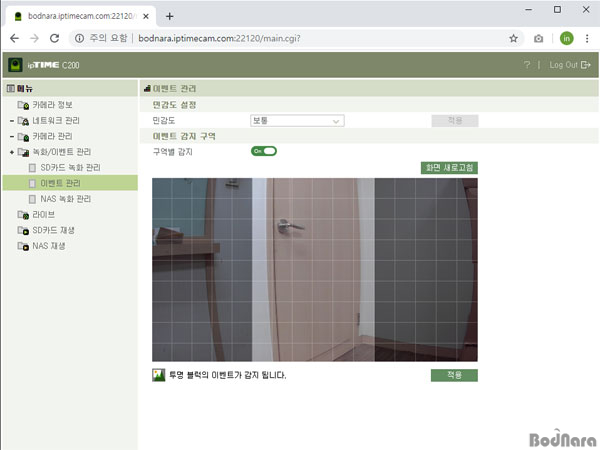The height and width of the screenshot is (450, 600).
Task: Open a new browser tab
Action: pos(169,16)
